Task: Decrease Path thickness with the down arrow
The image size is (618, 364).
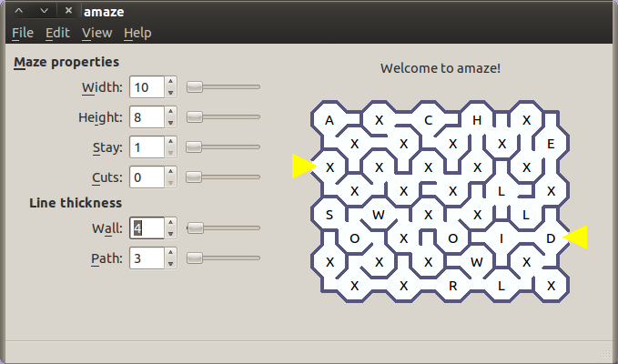Action: (170, 263)
